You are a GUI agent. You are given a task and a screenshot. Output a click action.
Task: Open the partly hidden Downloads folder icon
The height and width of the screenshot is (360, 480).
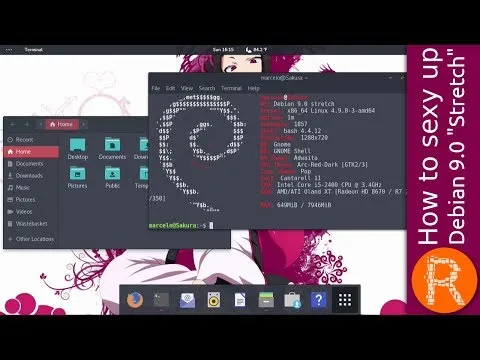[141, 149]
